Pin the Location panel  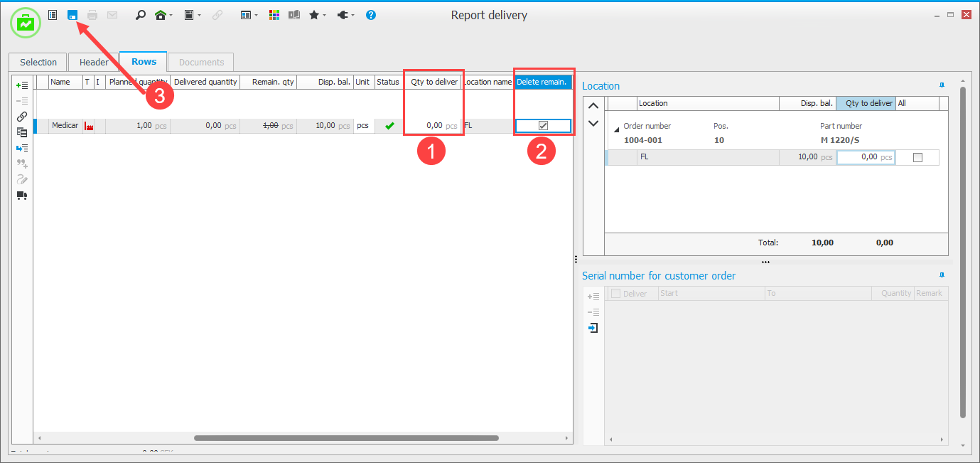click(942, 85)
